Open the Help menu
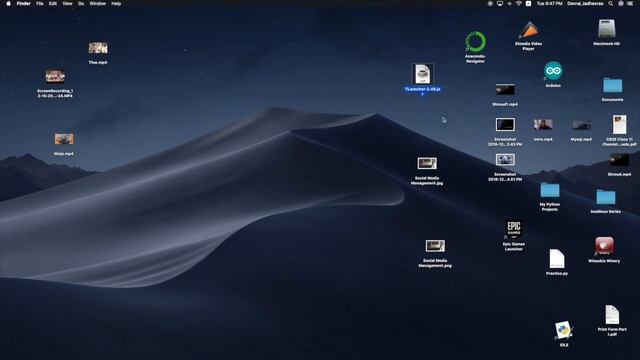Image resolution: width=640 pixels, height=360 pixels. pos(116,4)
